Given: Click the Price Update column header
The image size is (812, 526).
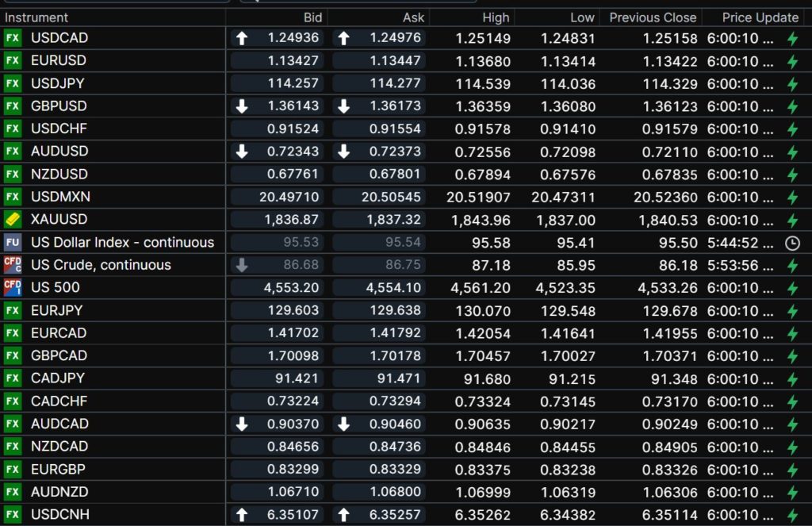Looking at the screenshot, I should click(x=760, y=17).
